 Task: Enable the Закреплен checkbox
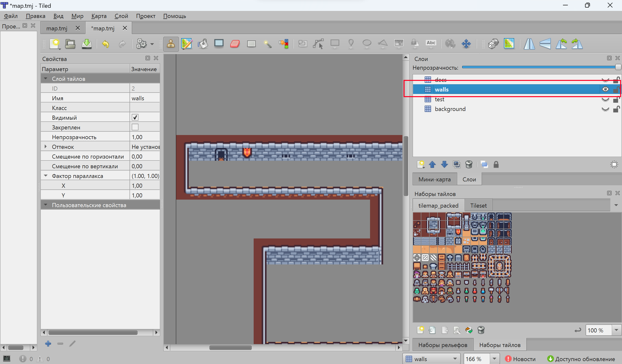[x=135, y=127]
